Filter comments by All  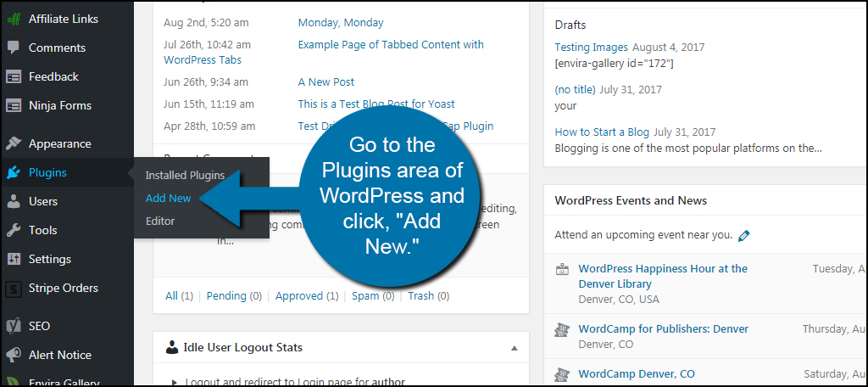click(x=171, y=295)
